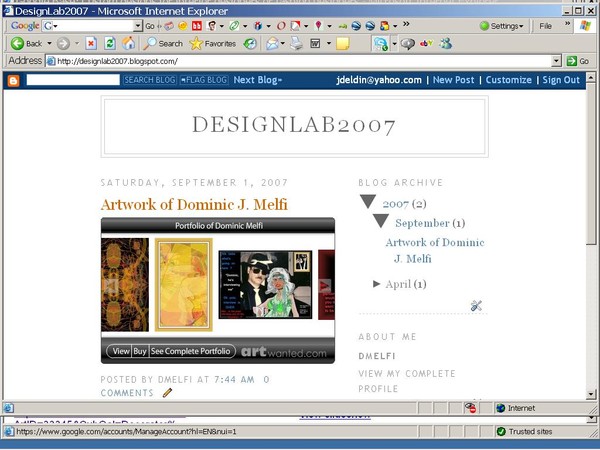Click the Google toolbar map pin icon

[318, 26]
